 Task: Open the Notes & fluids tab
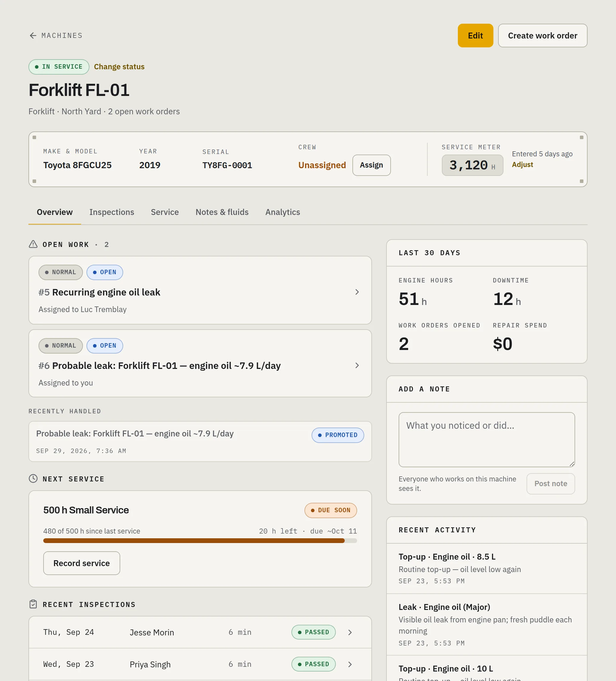222,212
